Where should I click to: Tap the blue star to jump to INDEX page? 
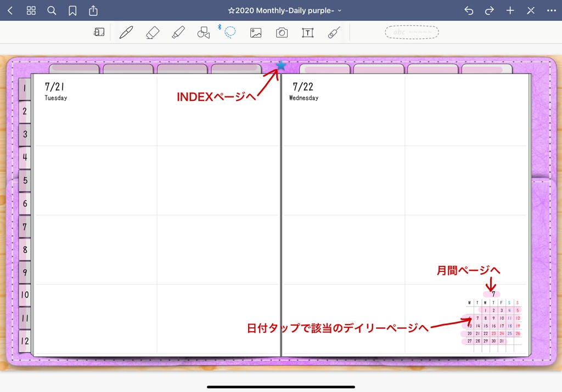[x=280, y=64]
